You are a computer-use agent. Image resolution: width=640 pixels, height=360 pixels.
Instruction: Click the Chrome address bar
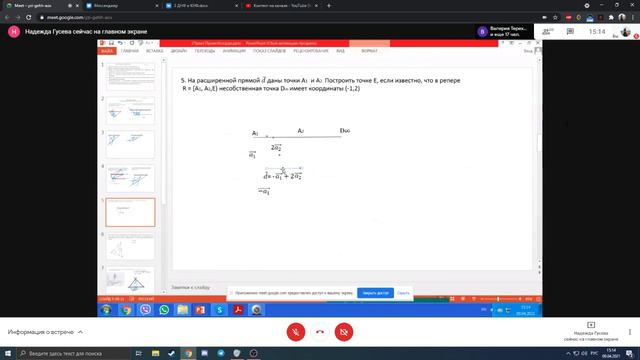[x=286, y=17]
